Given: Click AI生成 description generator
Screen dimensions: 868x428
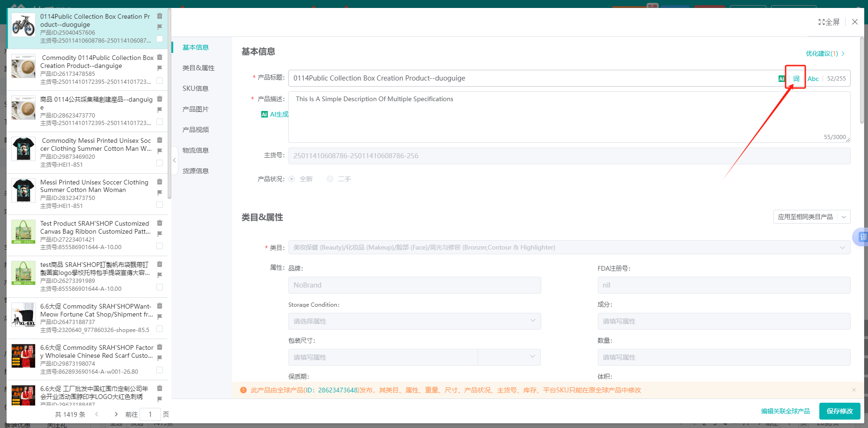Looking at the screenshot, I should [x=275, y=114].
